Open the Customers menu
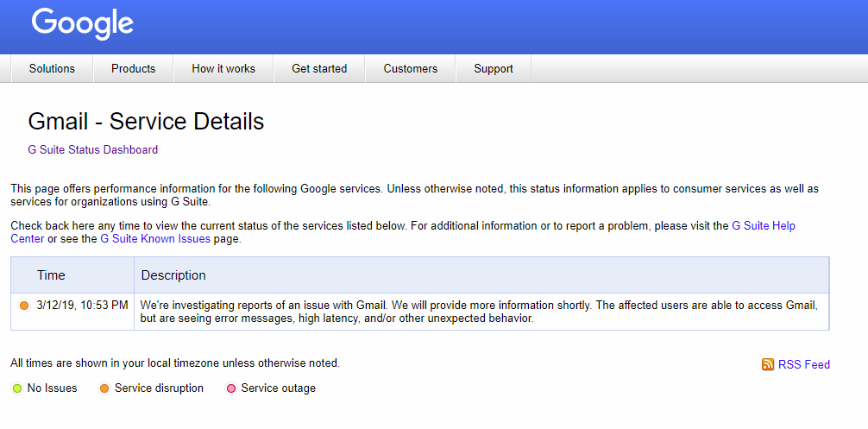868x429 pixels. coord(410,69)
